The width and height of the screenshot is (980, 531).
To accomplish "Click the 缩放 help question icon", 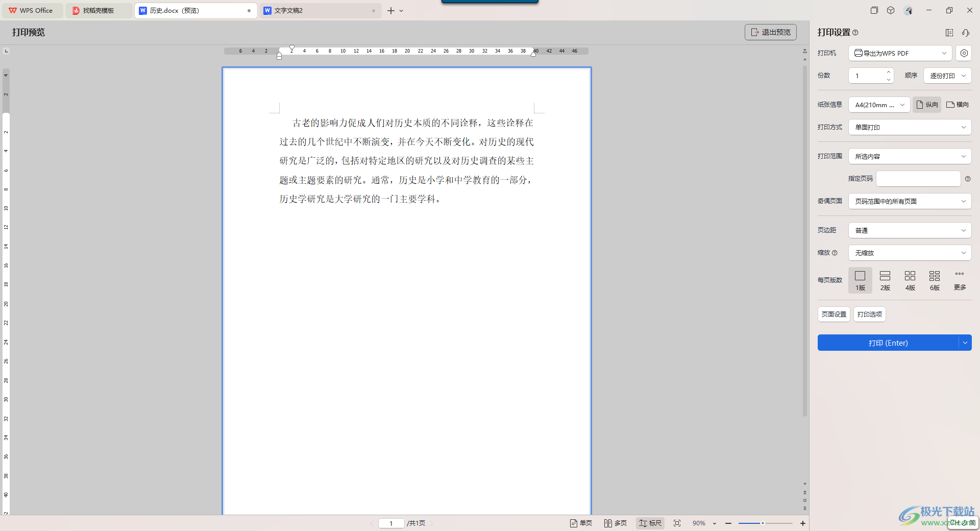I will [835, 253].
